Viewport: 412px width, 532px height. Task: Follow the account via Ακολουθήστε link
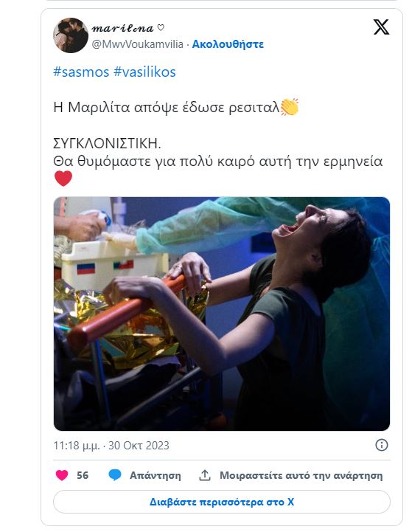click(228, 44)
